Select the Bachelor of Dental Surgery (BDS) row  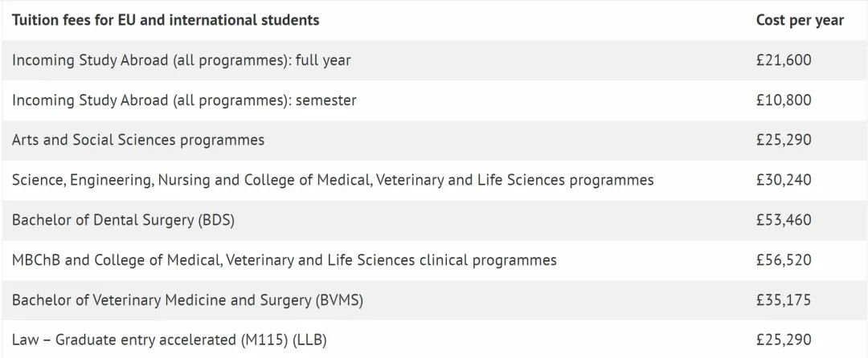point(434,220)
